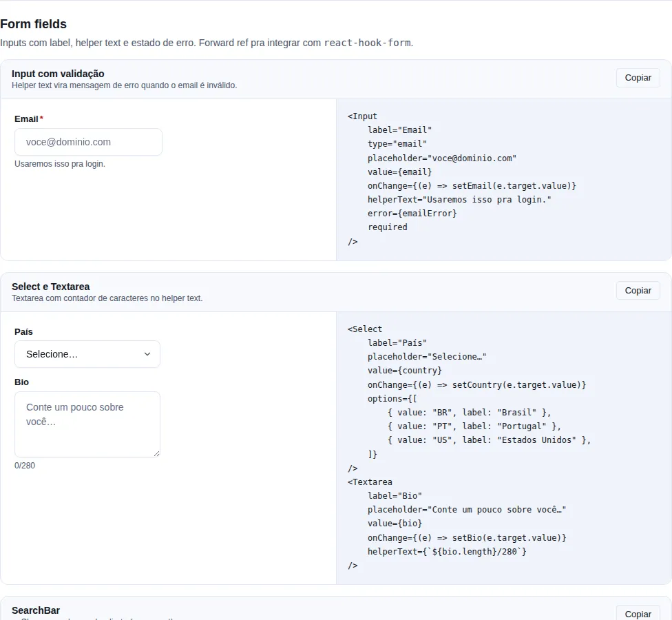
Task: Click the code line label="Bio"
Action: coord(395,496)
